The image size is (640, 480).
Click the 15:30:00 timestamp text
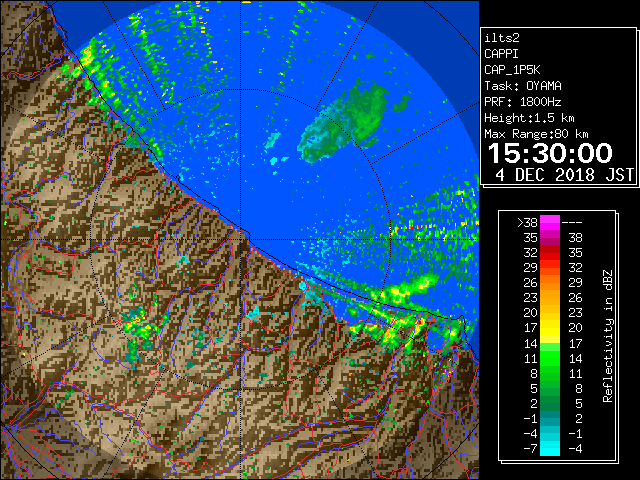tap(550, 153)
